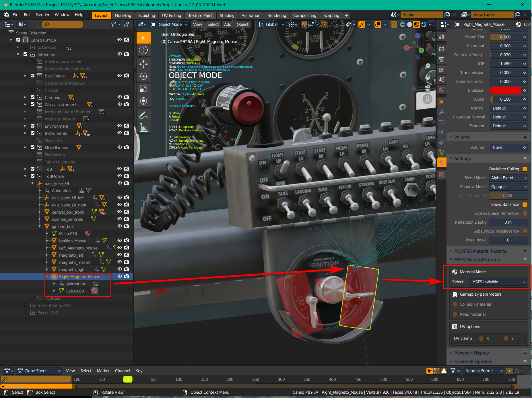Open the File menu
The height and width of the screenshot is (398, 532).
tap(15, 15)
